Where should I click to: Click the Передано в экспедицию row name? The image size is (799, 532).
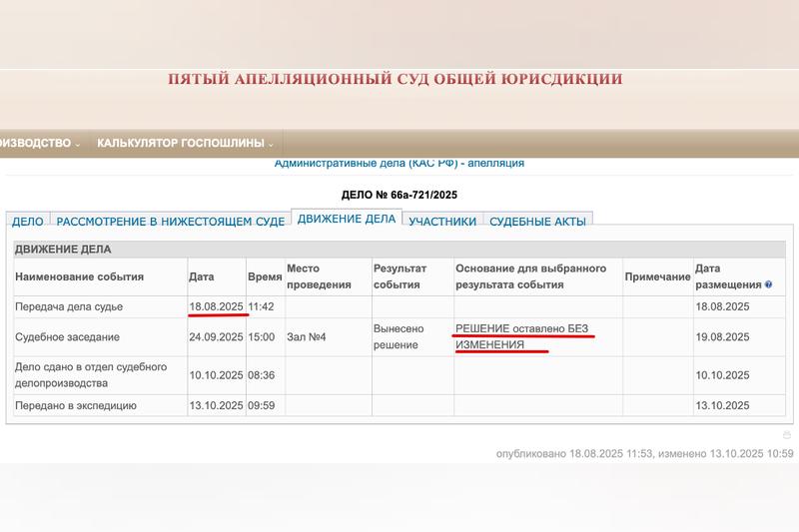[x=76, y=405]
